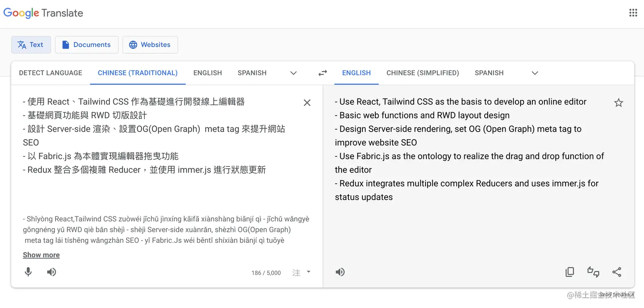The image size is (644, 308).
Task: Select Spanish as source language
Action: click(252, 73)
